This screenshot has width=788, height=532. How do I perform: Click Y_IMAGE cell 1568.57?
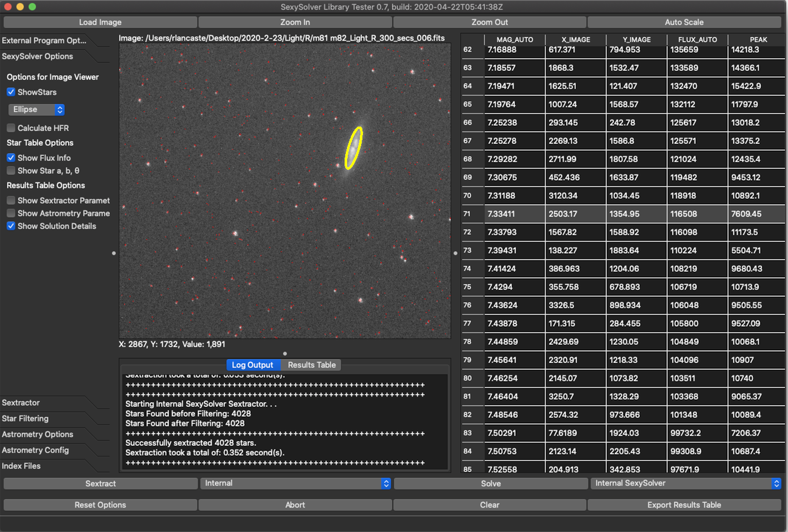tap(636, 104)
